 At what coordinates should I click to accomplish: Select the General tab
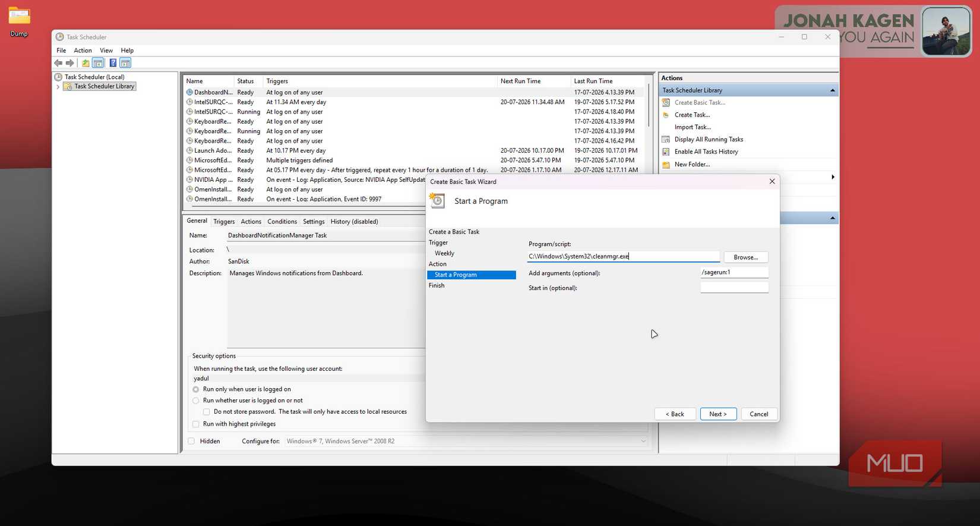click(x=197, y=221)
